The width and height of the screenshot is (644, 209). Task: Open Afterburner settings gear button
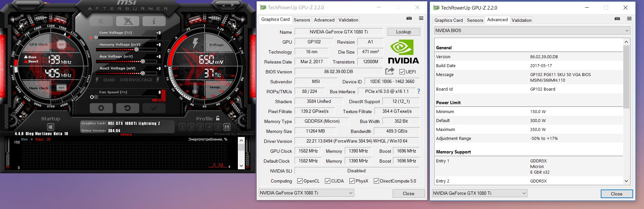pos(101,108)
